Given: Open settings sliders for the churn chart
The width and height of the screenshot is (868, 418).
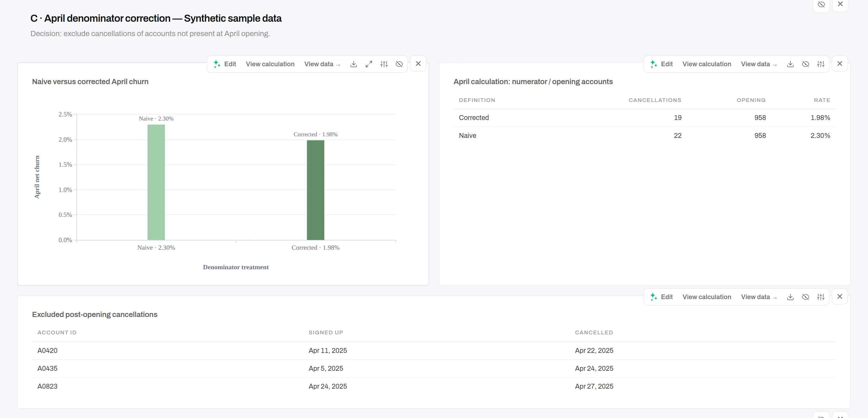Looking at the screenshot, I should click(384, 64).
